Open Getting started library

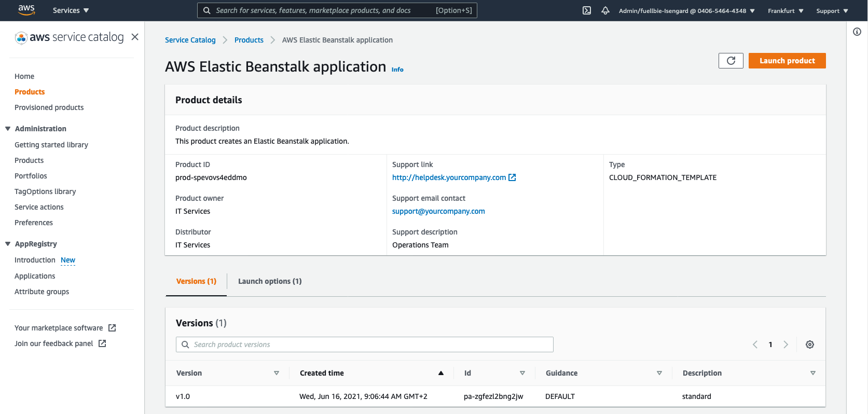tap(51, 145)
